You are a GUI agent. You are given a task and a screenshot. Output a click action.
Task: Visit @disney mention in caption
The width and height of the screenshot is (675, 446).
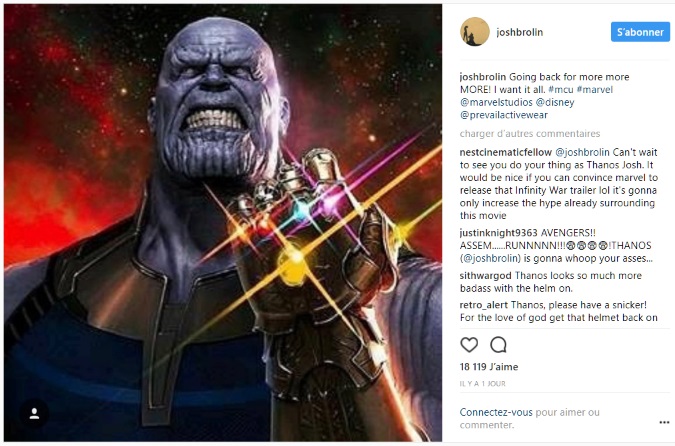[555, 102]
